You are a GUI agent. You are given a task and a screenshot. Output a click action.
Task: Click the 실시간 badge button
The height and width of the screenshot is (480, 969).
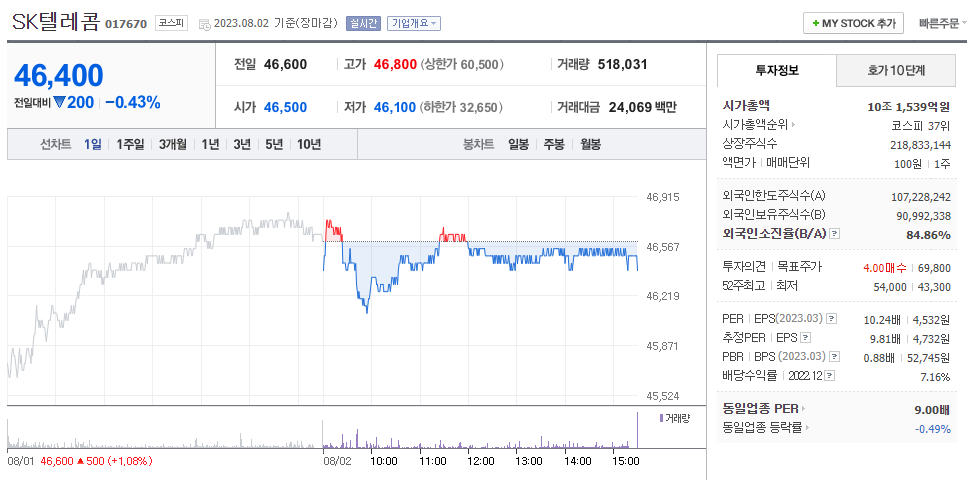point(363,23)
